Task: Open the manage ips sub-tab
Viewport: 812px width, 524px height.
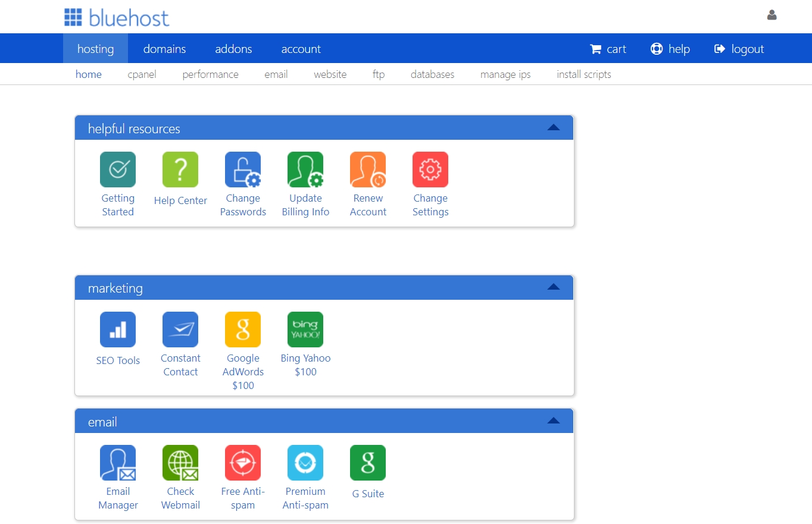Action: tap(505, 74)
